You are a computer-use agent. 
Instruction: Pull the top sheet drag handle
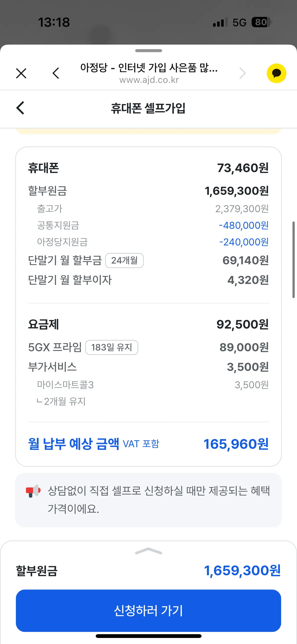(148, 51)
